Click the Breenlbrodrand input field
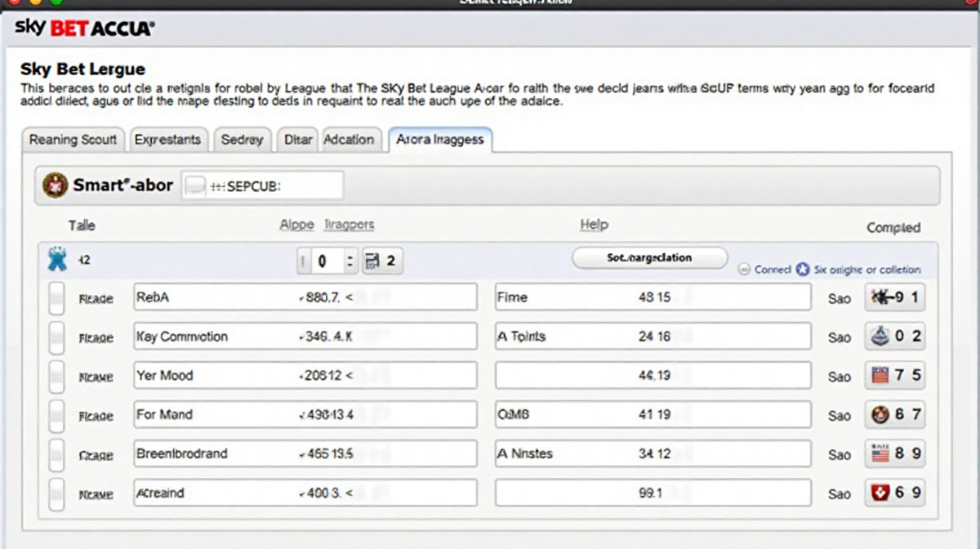Screen dimensions: 980x549 tap(305, 453)
